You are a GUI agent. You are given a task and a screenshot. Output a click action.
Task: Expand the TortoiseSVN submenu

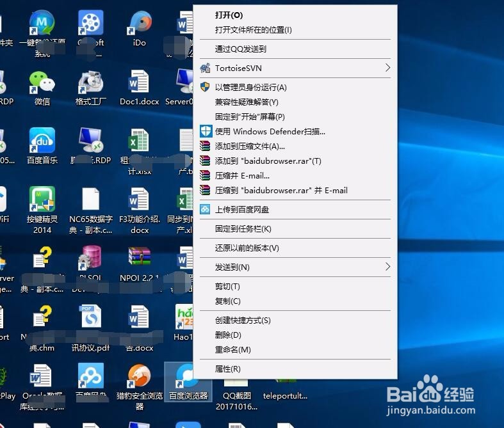click(x=295, y=68)
